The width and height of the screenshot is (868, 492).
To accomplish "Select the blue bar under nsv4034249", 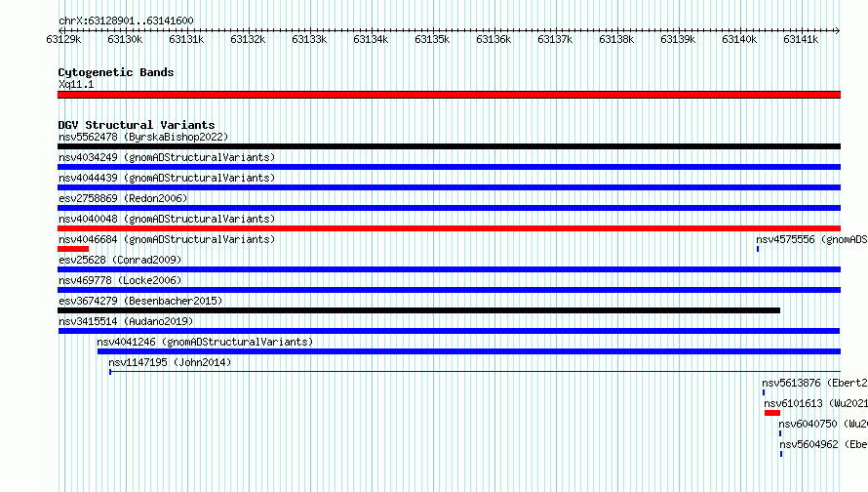I will click(449, 167).
